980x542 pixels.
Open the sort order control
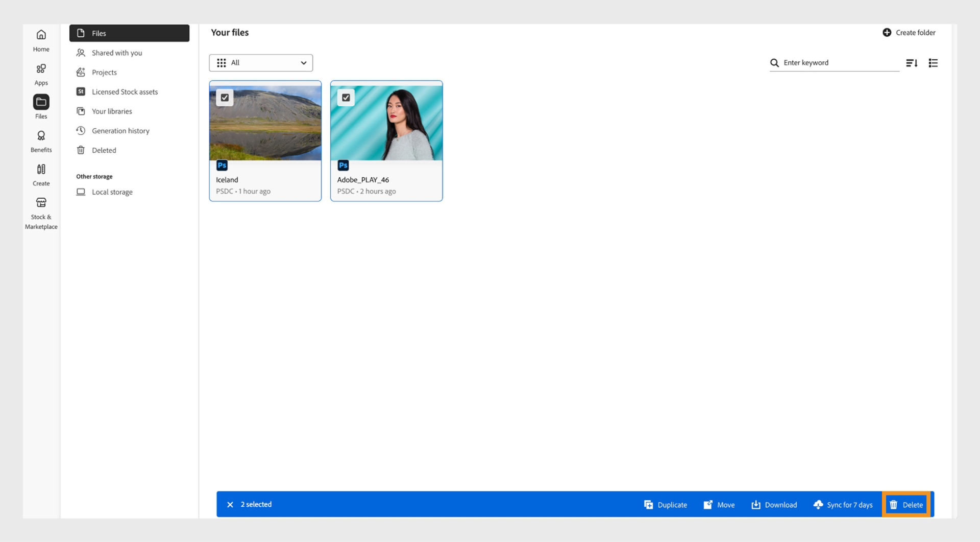pyautogui.click(x=913, y=63)
